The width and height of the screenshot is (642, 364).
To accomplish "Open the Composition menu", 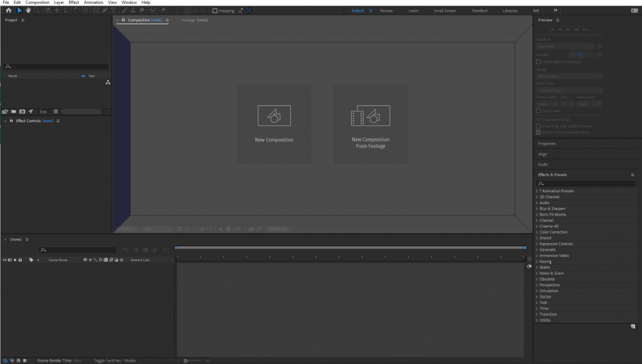I will 37,3.
